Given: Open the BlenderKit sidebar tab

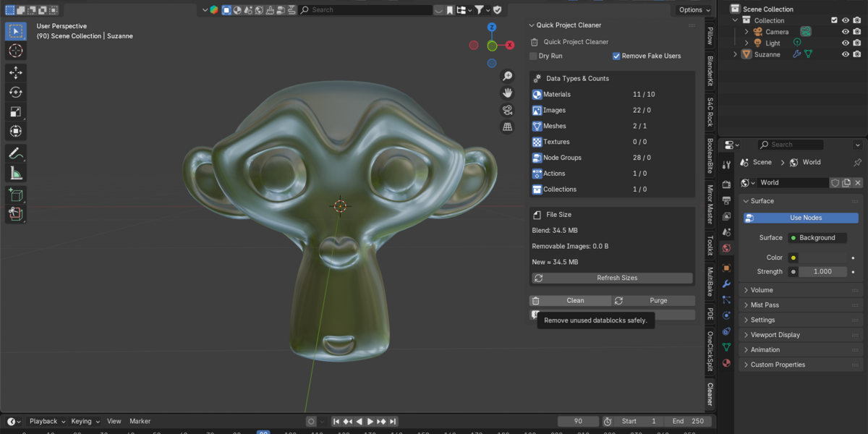Looking at the screenshot, I should pyautogui.click(x=710, y=72).
